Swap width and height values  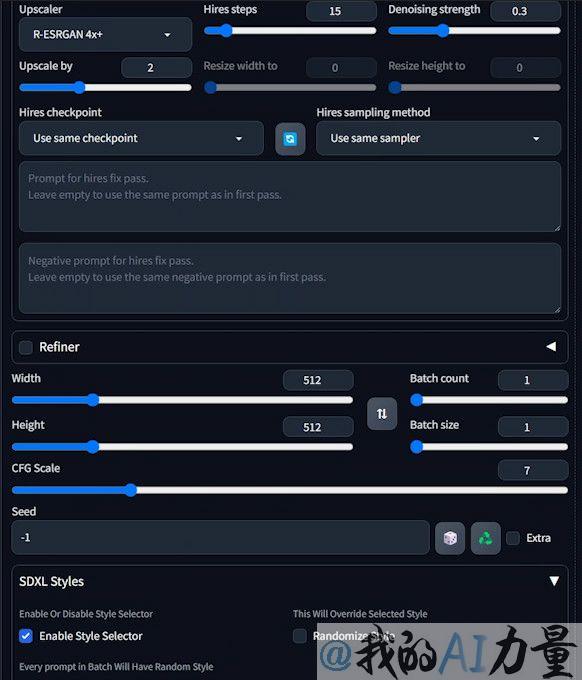pyautogui.click(x=382, y=414)
